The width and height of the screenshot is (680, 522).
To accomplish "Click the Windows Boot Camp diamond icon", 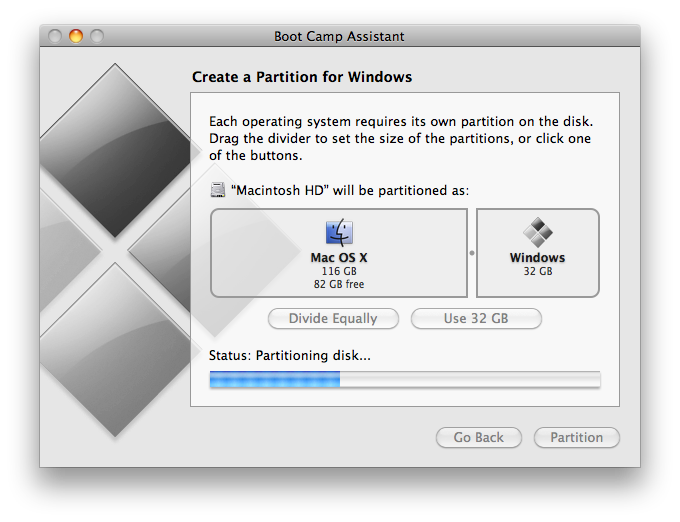I will (538, 232).
